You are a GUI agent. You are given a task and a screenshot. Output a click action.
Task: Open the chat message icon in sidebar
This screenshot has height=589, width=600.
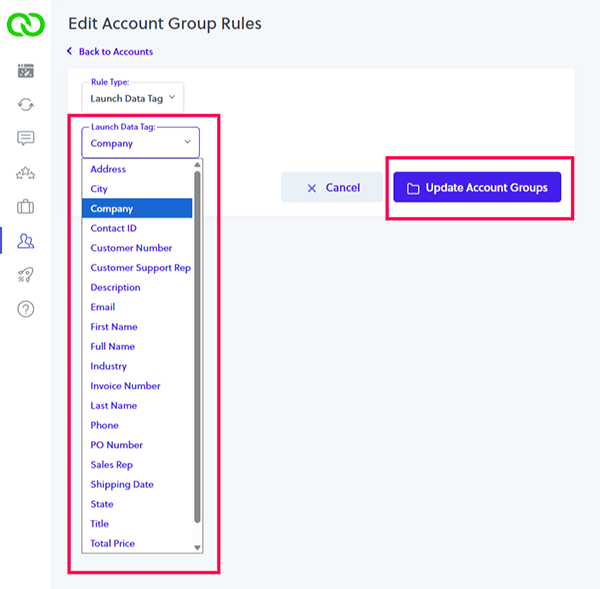[x=26, y=138]
